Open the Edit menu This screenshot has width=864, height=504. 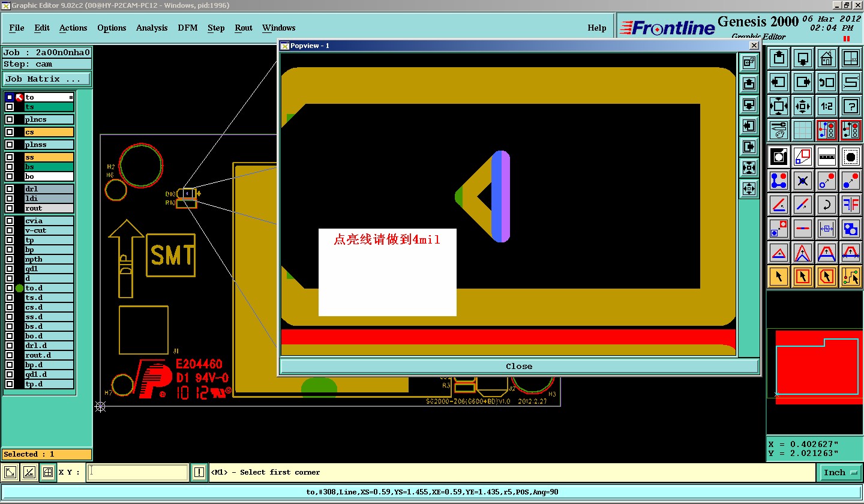[x=42, y=28]
